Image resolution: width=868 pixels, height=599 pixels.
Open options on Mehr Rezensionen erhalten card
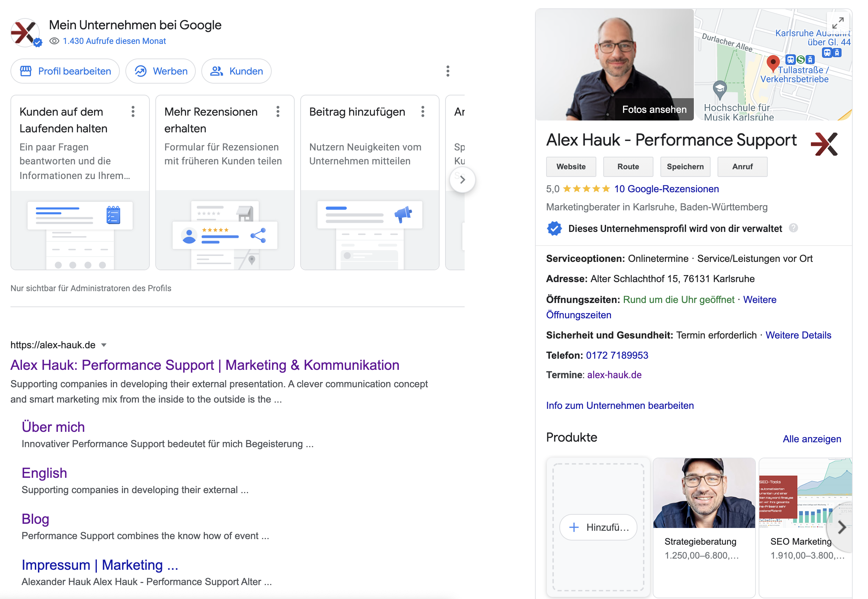(x=278, y=111)
